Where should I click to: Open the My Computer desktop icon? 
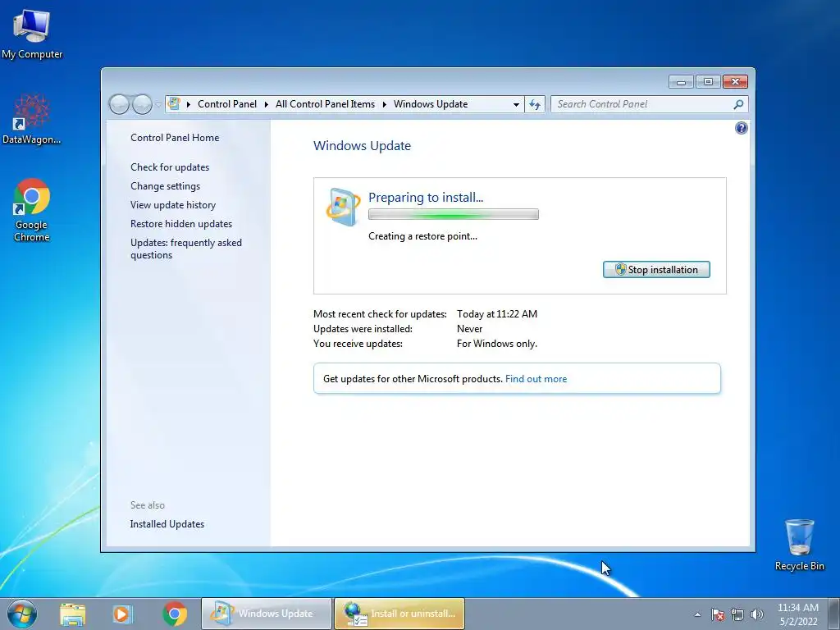point(32,34)
